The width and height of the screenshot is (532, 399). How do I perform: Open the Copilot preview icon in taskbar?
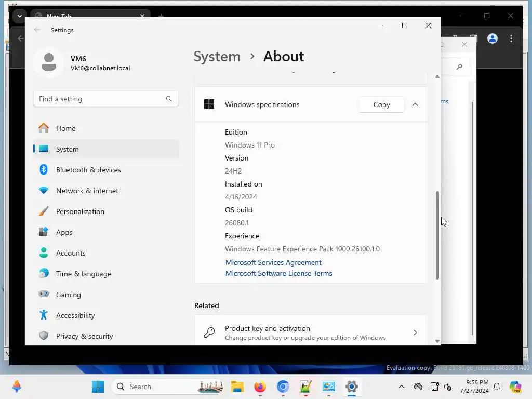point(515,387)
